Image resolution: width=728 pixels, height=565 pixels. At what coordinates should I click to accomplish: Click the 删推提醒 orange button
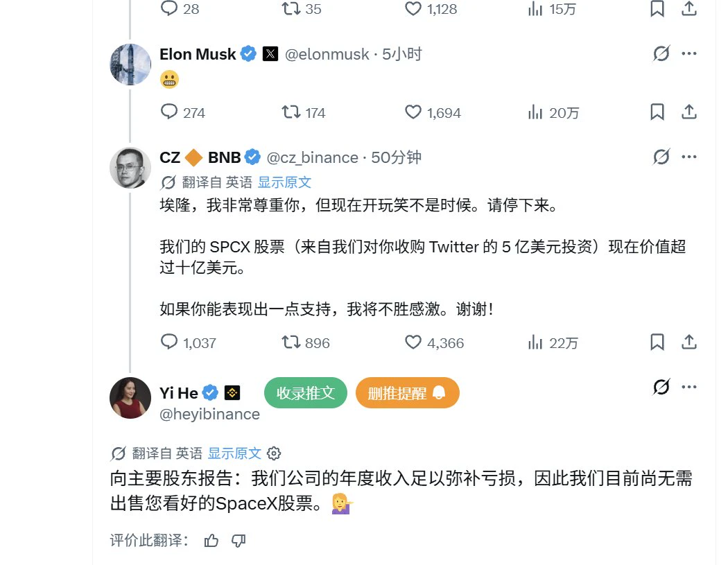click(x=407, y=393)
